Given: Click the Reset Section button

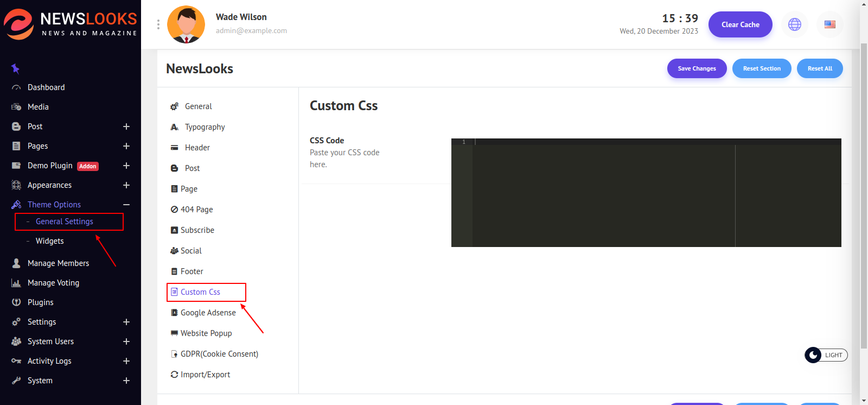Looking at the screenshot, I should coord(761,68).
